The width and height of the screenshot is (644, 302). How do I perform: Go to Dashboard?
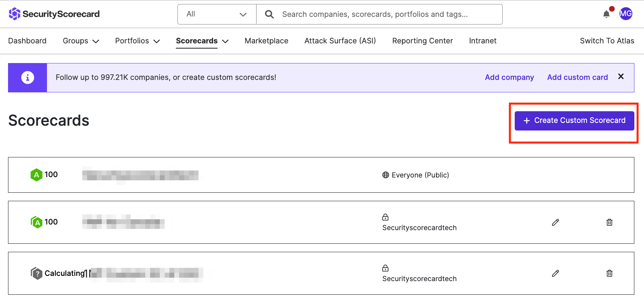point(27,41)
